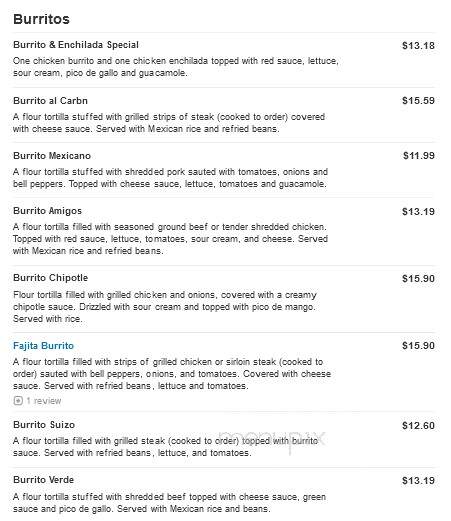
Task: Select the Burrito Suizo item title
Action: 44,425
